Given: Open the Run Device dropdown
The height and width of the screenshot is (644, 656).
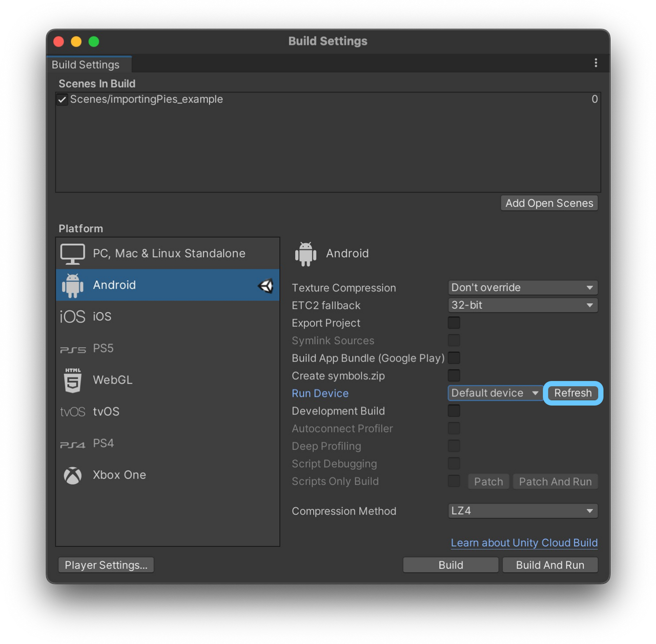Looking at the screenshot, I should pyautogui.click(x=495, y=393).
